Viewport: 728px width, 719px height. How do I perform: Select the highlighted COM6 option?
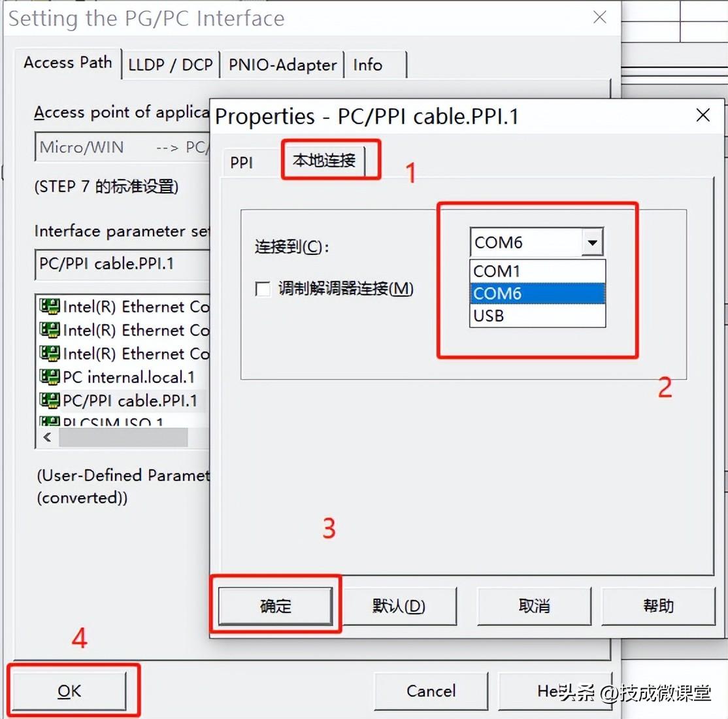point(537,293)
